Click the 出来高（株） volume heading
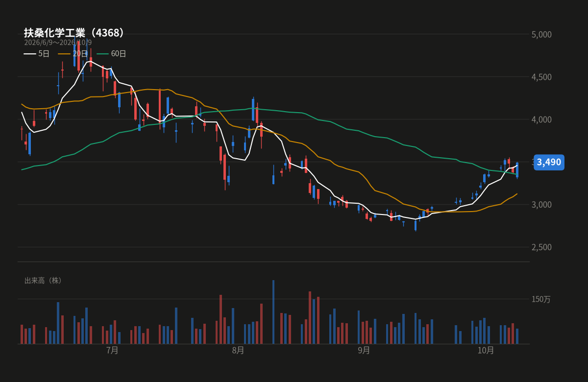This screenshot has width=588, height=382. 44,281
